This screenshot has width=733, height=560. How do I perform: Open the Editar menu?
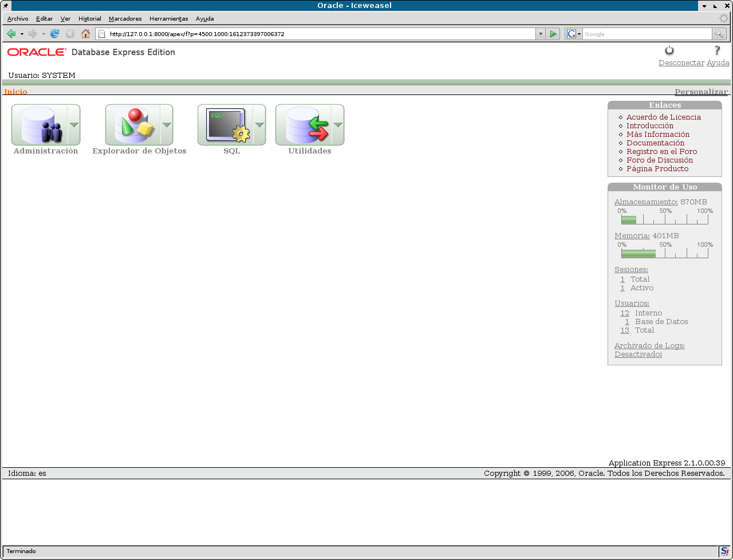click(x=44, y=19)
